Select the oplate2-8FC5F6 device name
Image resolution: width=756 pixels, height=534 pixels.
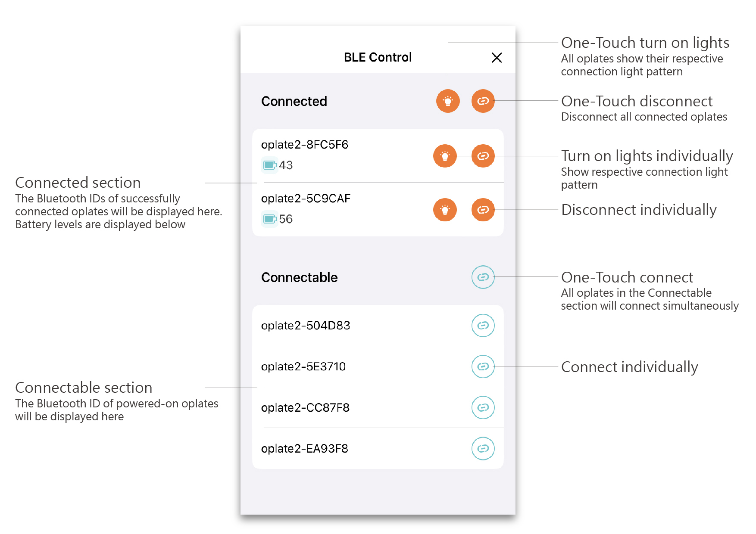click(x=304, y=145)
